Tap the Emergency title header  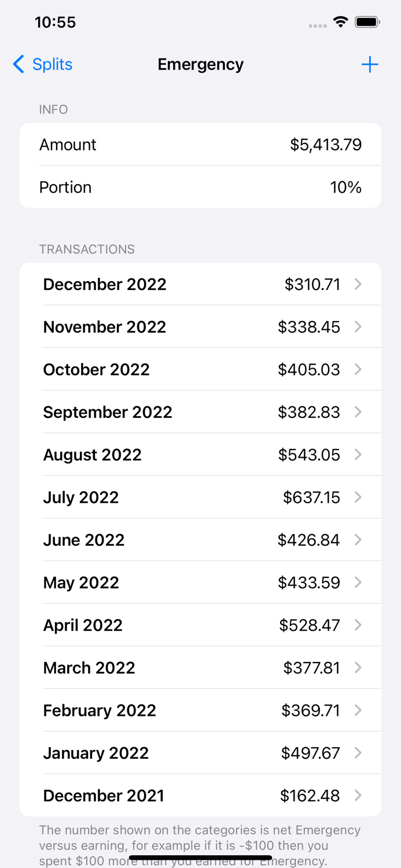point(200,64)
